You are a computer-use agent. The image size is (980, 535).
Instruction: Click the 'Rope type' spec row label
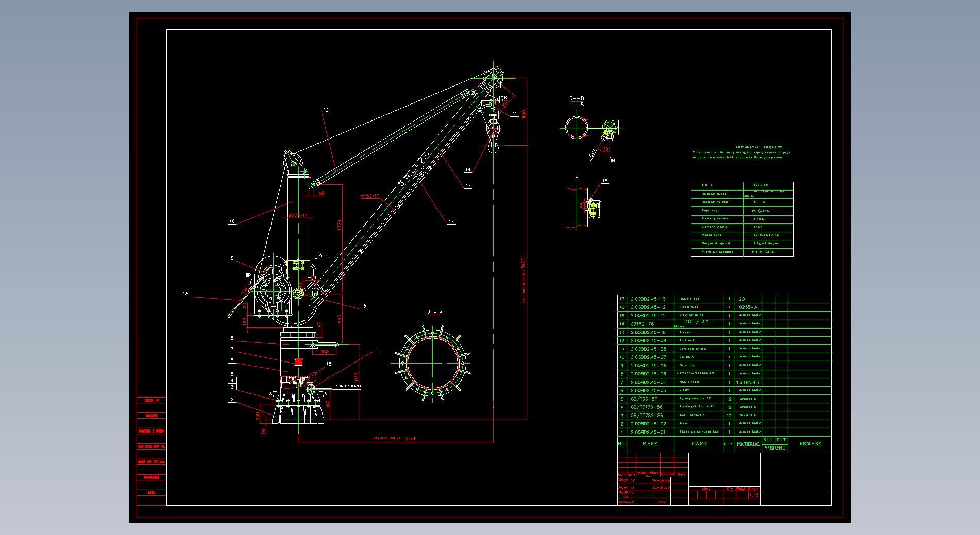coord(710,210)
